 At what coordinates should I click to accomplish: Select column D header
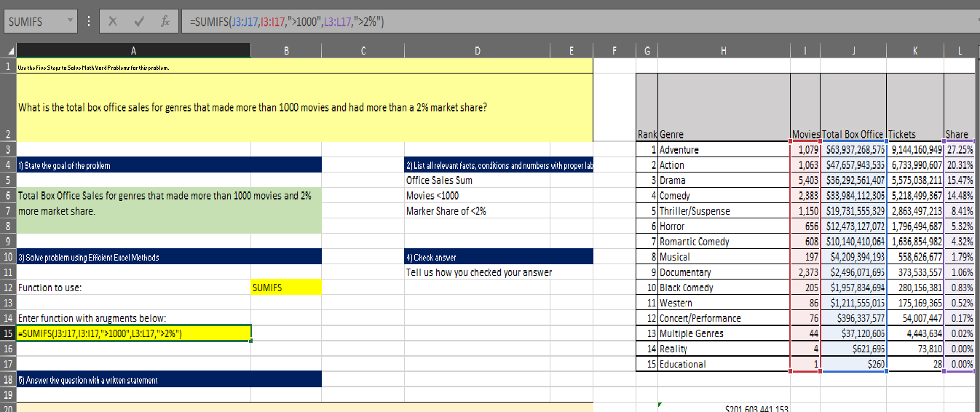477,51
